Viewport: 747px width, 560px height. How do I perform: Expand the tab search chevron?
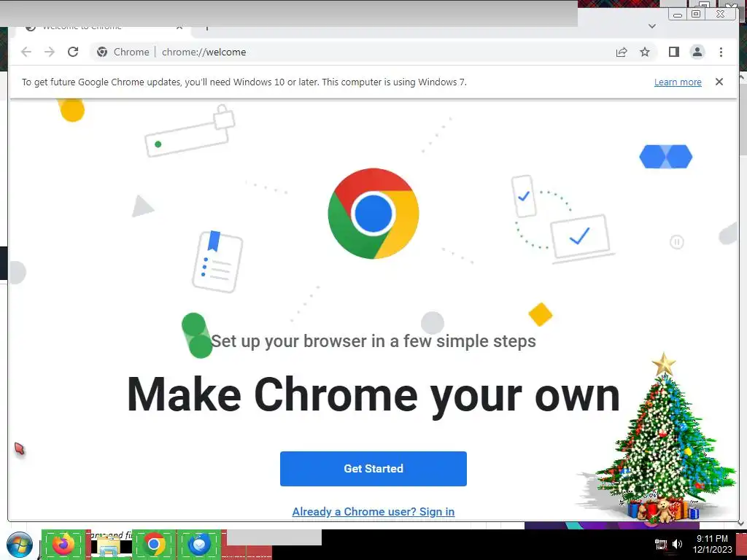click(652, 26)
